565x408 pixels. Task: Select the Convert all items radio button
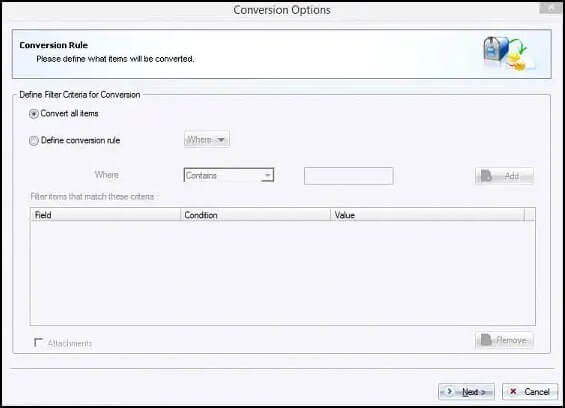34,114
